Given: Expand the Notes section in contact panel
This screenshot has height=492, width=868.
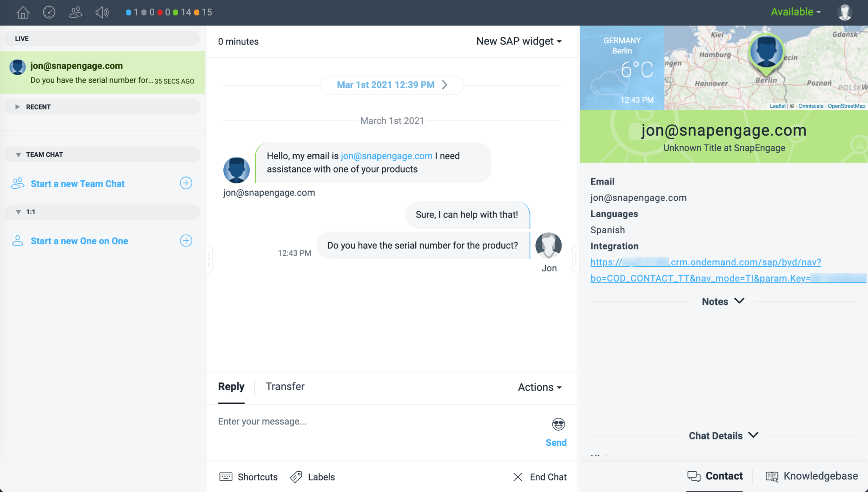Looking at the screenshot, I should point(723,301).
